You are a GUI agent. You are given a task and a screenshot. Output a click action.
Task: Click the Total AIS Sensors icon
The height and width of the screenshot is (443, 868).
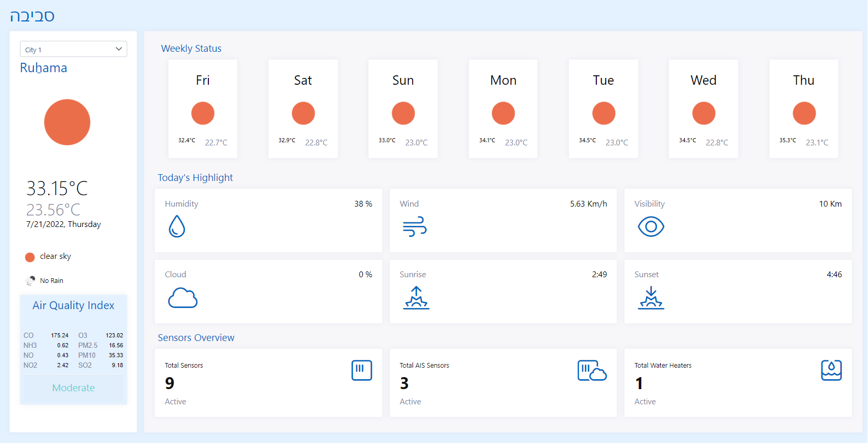(x=592, y=370)
